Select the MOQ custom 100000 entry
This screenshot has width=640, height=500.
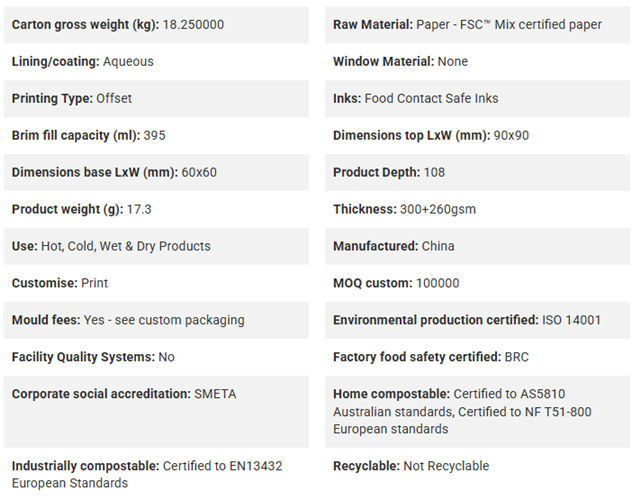477,283
